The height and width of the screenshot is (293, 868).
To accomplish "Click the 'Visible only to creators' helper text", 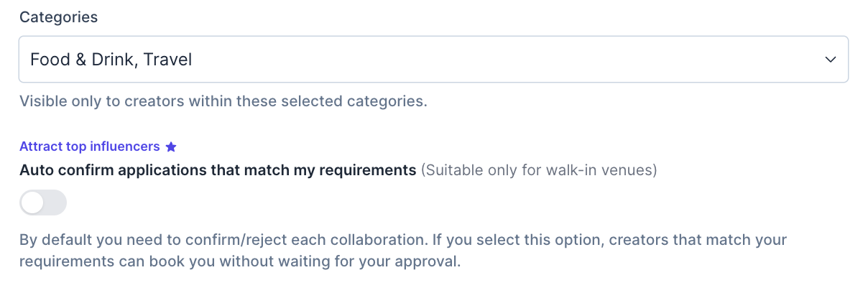I will coord(101,101).
